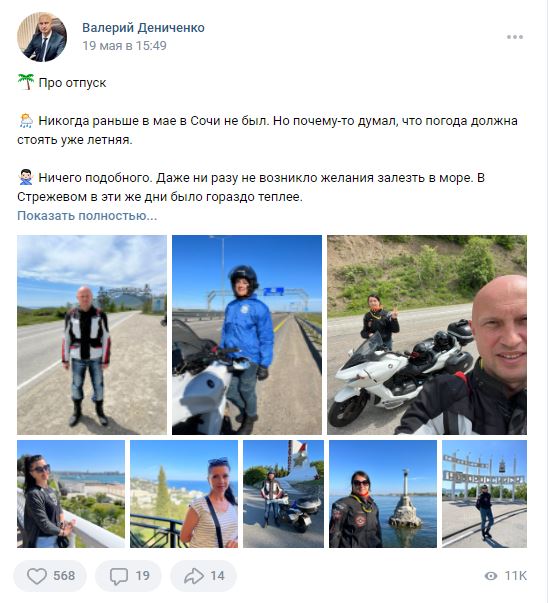Viewport: 548px width, 603px height.
Task: Click the 568 likes count
Action: coord(64,576)
